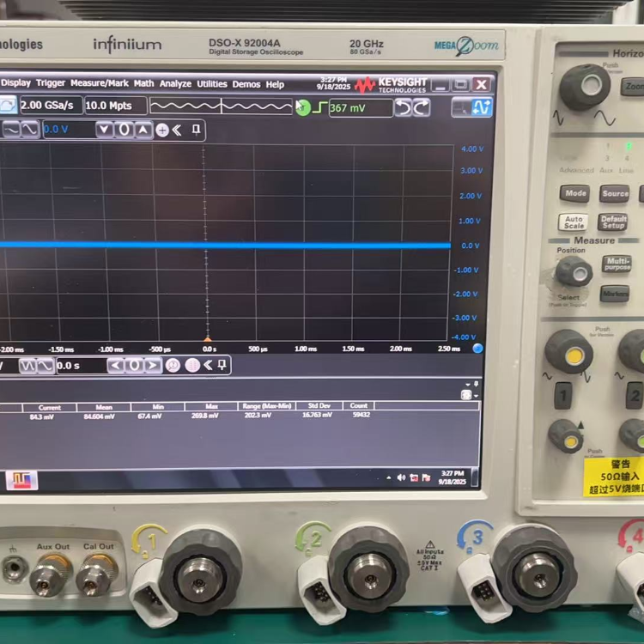
Task: Open the Demos menu
Action: click(x=246, y=84)
